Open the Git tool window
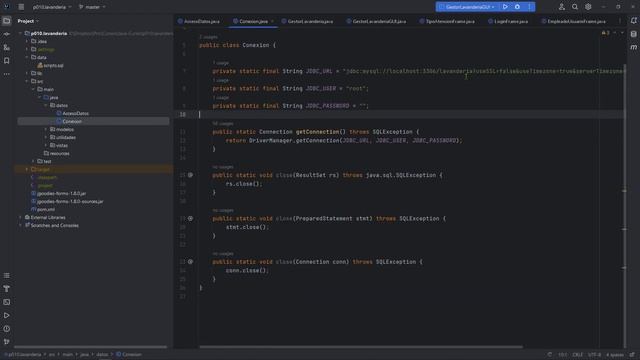The height and width of the screenshot is (360, 640). tap(7, 342)
